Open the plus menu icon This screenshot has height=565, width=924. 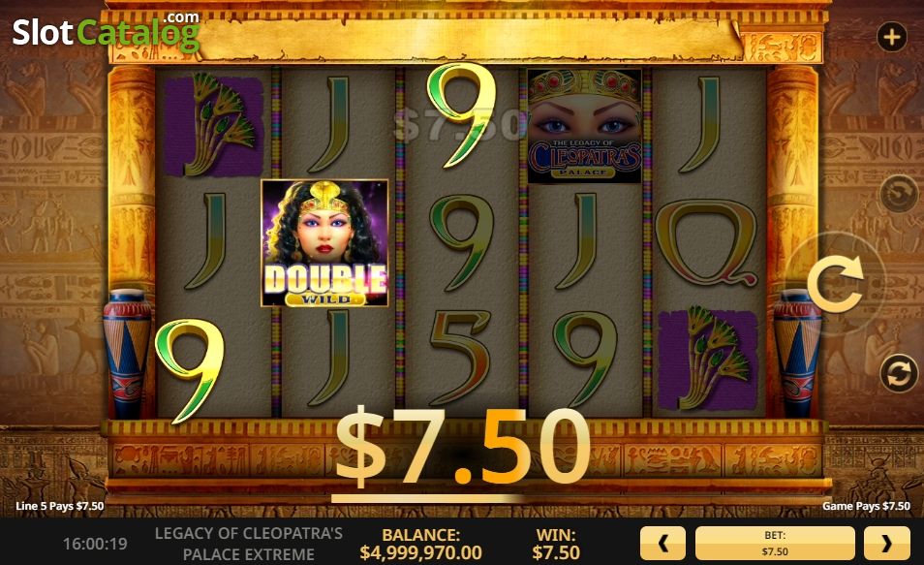click(x=892, y=37)
